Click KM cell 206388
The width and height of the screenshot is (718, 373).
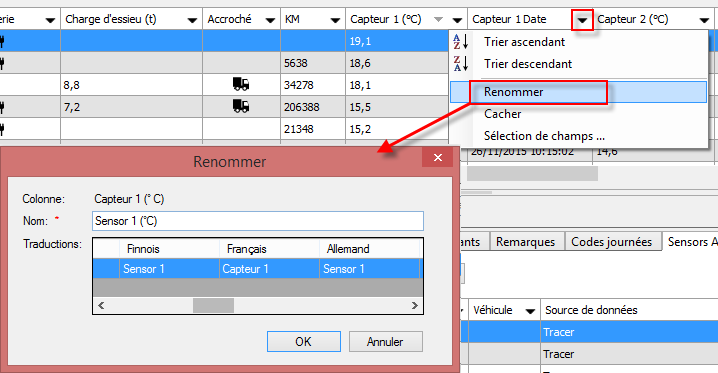click(x=313, y=107)
